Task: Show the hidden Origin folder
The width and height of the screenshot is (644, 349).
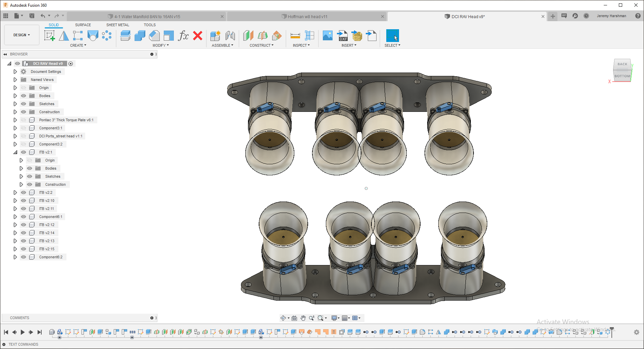Action: coord(23,88)
